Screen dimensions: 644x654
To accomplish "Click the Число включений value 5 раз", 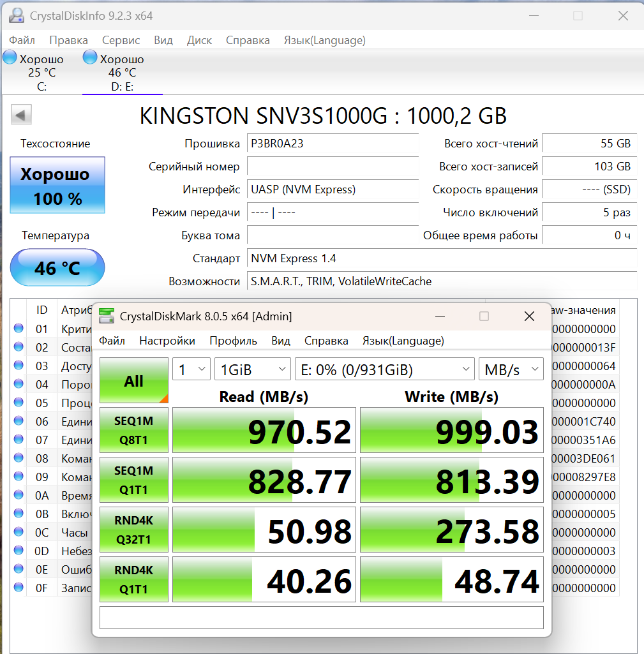I will click(x=589, y=212).
